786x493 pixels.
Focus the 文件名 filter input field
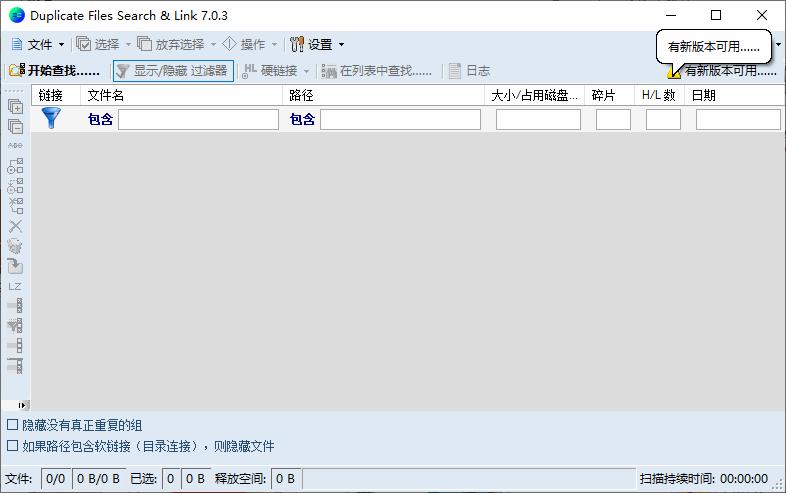coord(199,120)
